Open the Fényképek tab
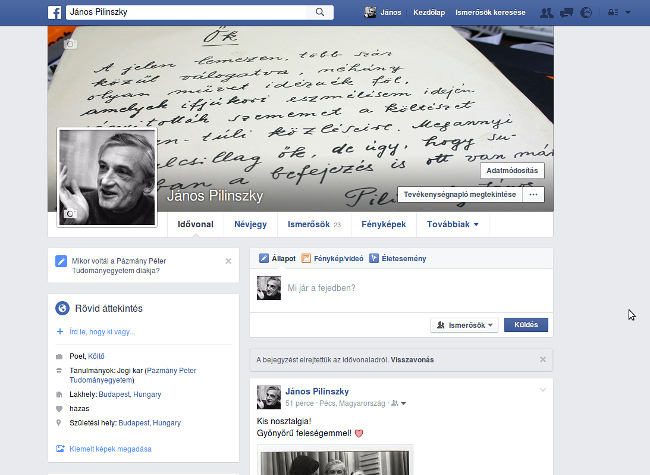This screenshot has width=650, height=475. pos(383,224)
